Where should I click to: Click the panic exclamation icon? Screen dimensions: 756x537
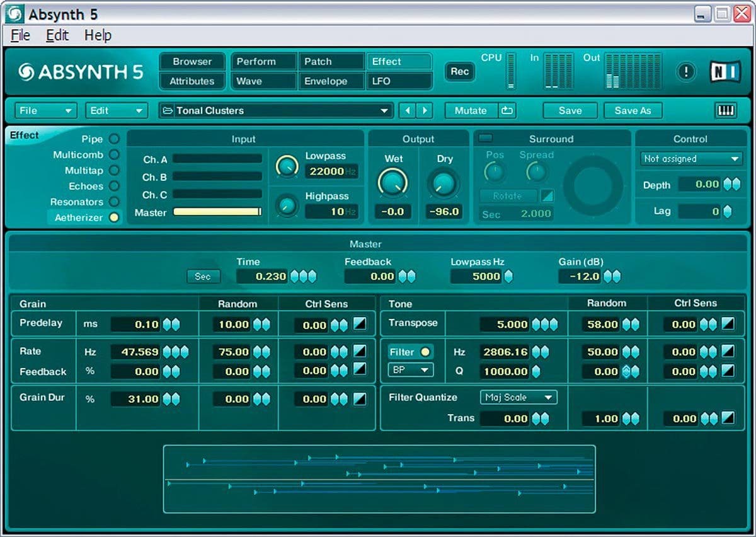(x=685, y=72)
